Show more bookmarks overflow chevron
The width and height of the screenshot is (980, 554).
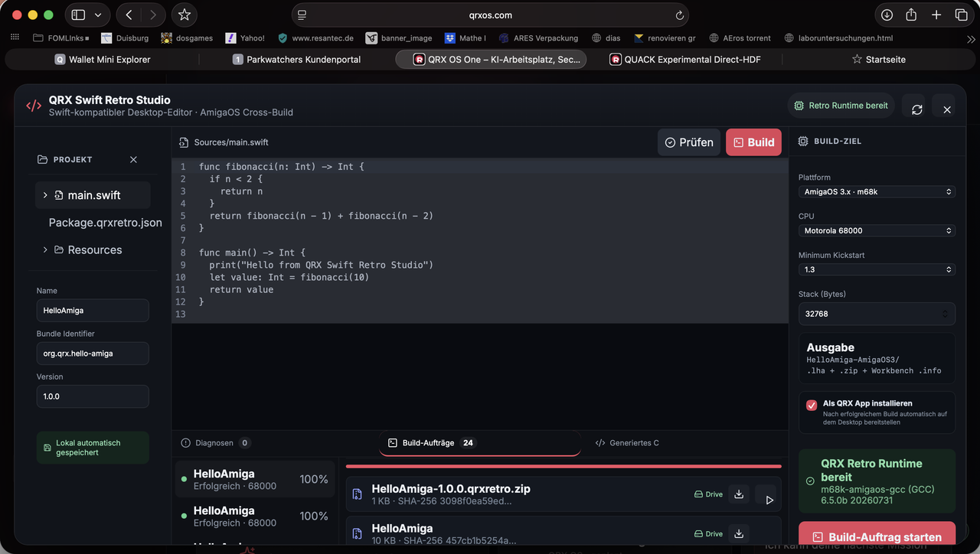click(971, 38)
